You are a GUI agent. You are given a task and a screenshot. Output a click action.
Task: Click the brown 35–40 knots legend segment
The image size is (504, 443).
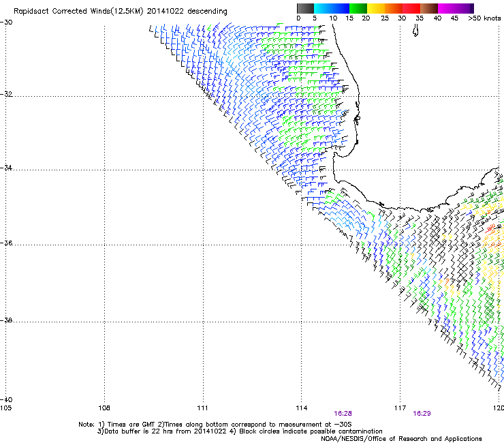click(429, 8)
